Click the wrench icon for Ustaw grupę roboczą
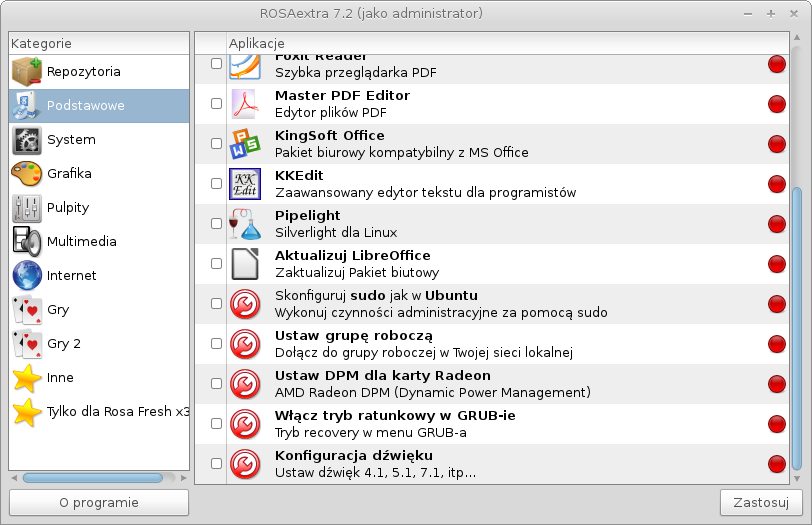The height and width of the screenshot is (525, 812). point(245,344)
